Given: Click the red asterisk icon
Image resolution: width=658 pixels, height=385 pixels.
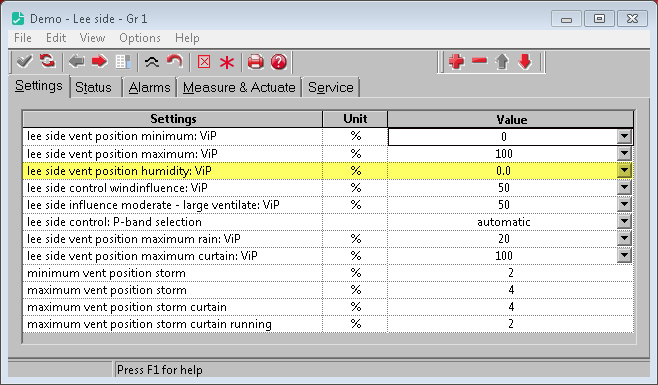Looking at the screenshot, I should click(227, 63).
